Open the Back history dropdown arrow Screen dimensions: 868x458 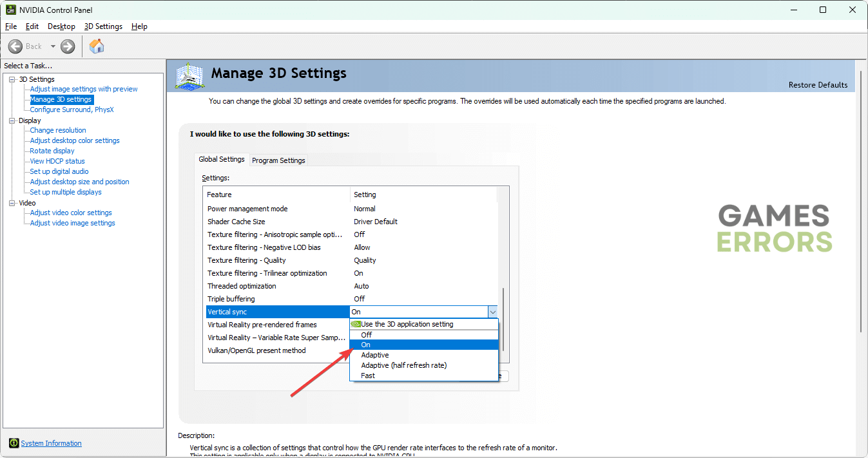coord(53,46)
